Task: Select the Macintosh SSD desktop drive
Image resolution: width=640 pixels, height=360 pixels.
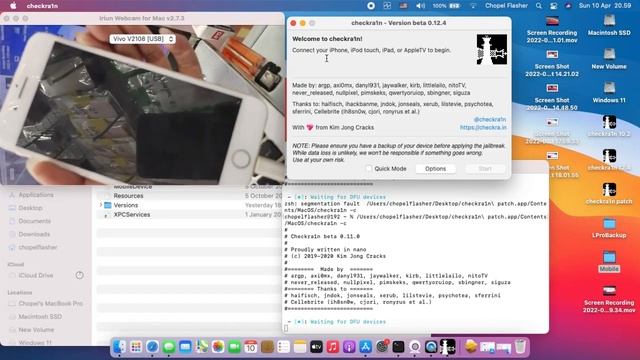Action: coord(609,25)
